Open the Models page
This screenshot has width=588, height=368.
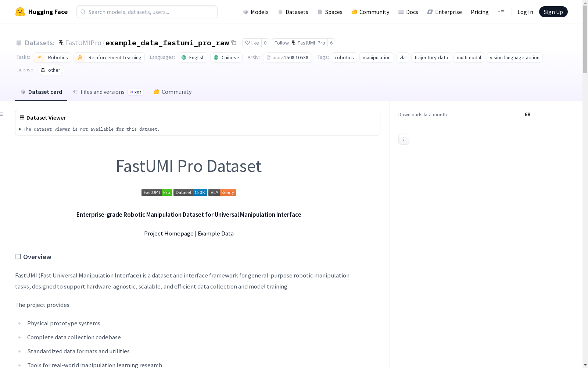(256, 12)
